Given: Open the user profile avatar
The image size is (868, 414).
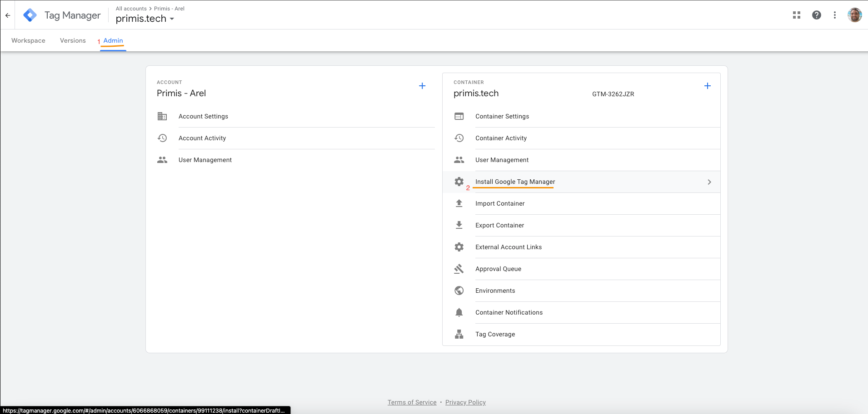Looking at the screenshot, I should click(855, 15).
